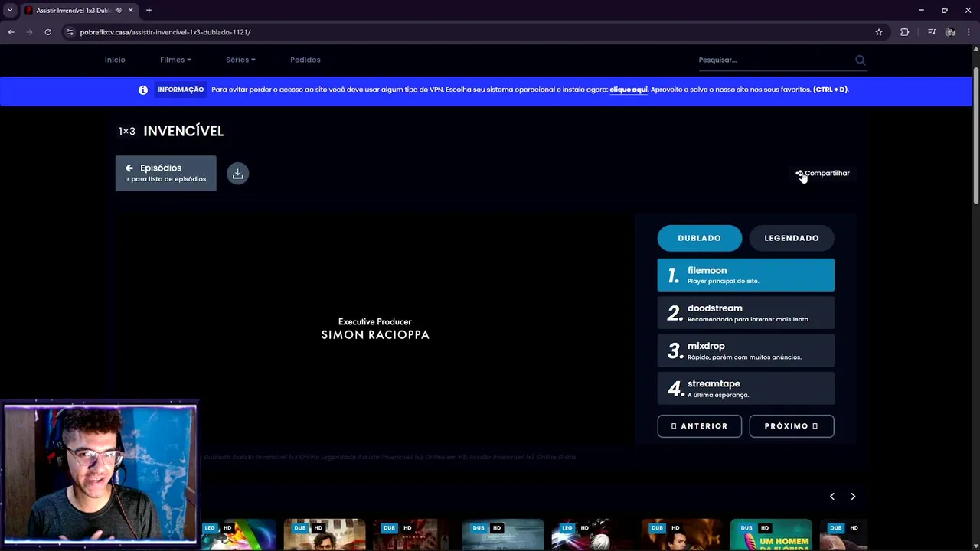Click the address bar URL
Image resolution: width=980 pixels, height=551 pixels.
click(x=165, y=32)
